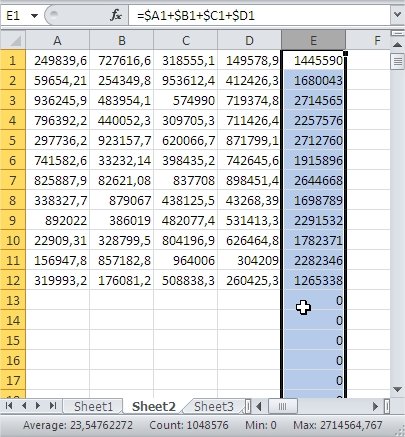Click the horizontal scrollbar thumb
This screenshot has height=437, width=405.
(282, 406)
